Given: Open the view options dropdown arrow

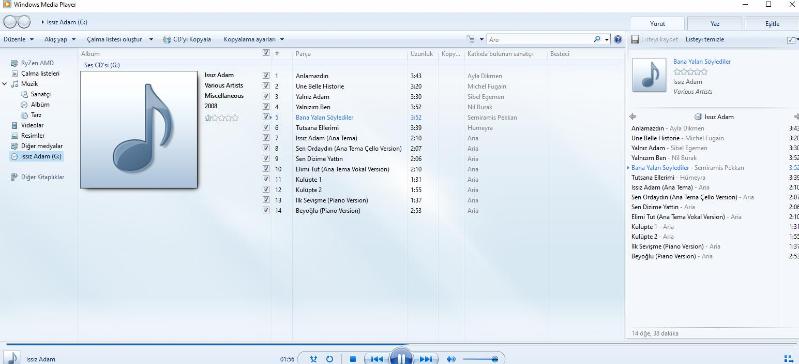Looking at the screenshot, I should click(x=482, y=39).
